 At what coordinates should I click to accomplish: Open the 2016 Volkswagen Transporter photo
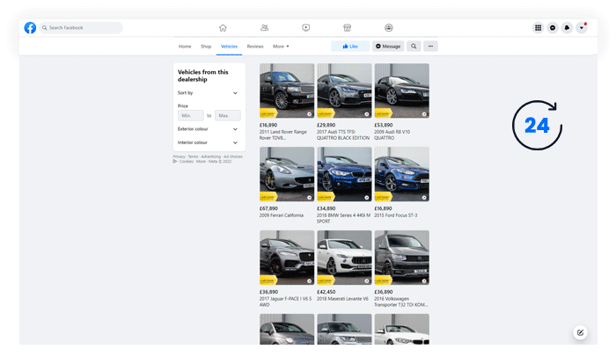coord(401,258)
